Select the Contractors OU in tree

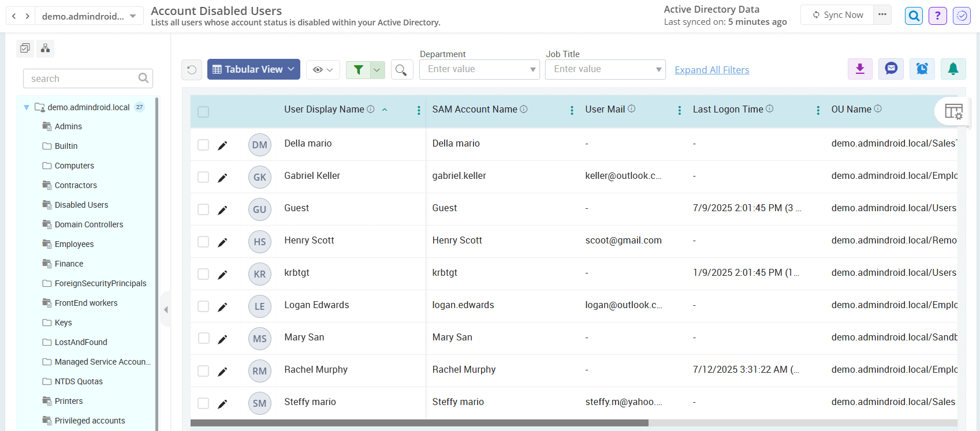(76, 185)
